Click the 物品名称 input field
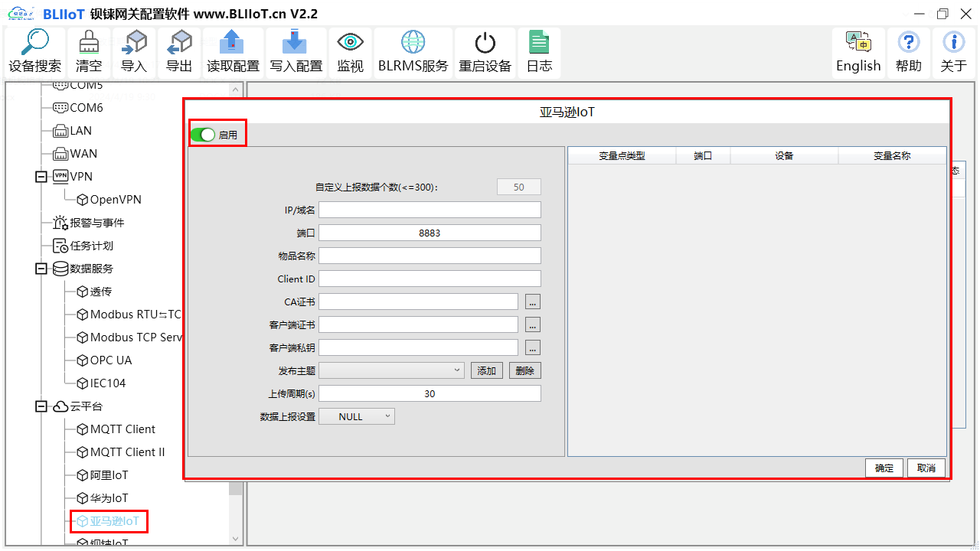Viewport: 980px width, 551px height. (430, 256)
